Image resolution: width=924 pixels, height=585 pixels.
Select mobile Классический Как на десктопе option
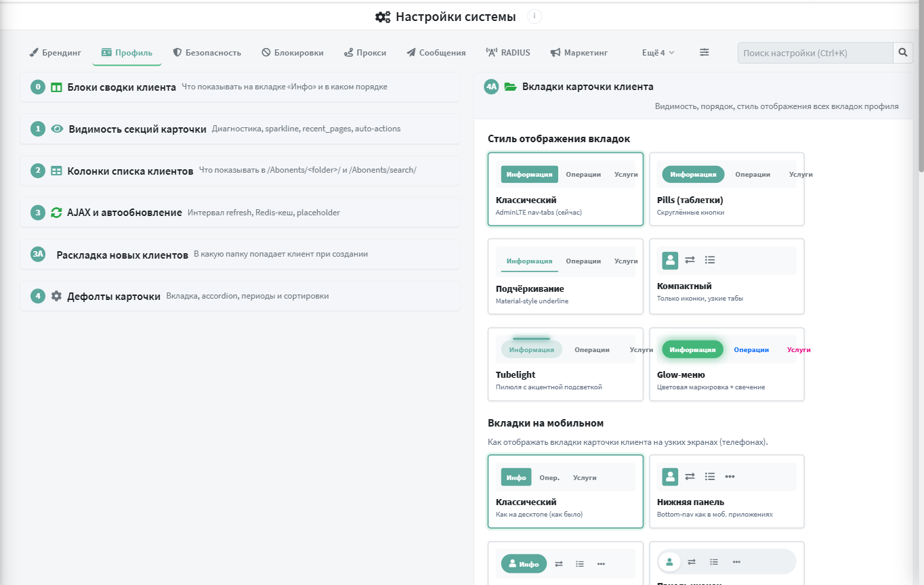point(566,492)
